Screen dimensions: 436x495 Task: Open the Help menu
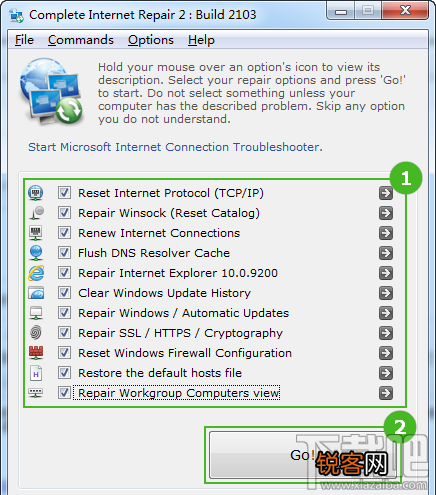[x=201, y=40]
